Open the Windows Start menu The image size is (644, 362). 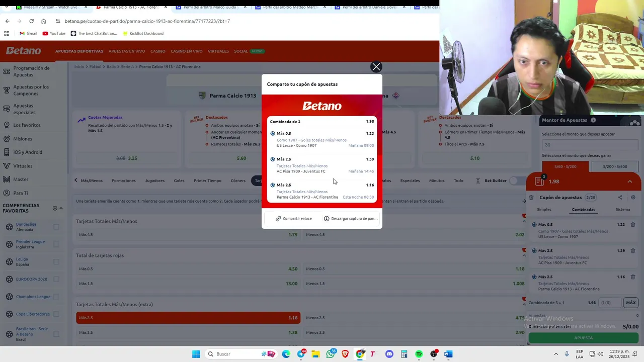(x=196, y=354)
